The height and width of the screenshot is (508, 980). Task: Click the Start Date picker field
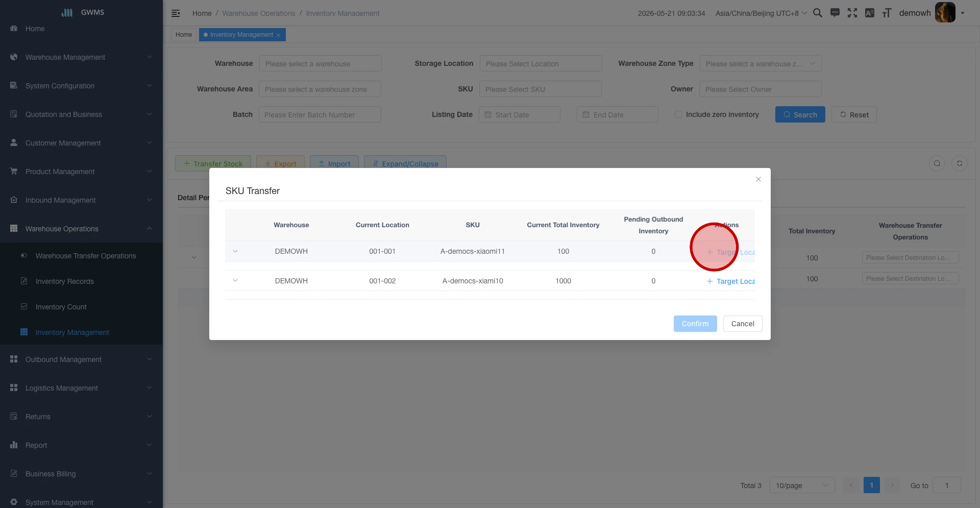[x=520, y=114]
